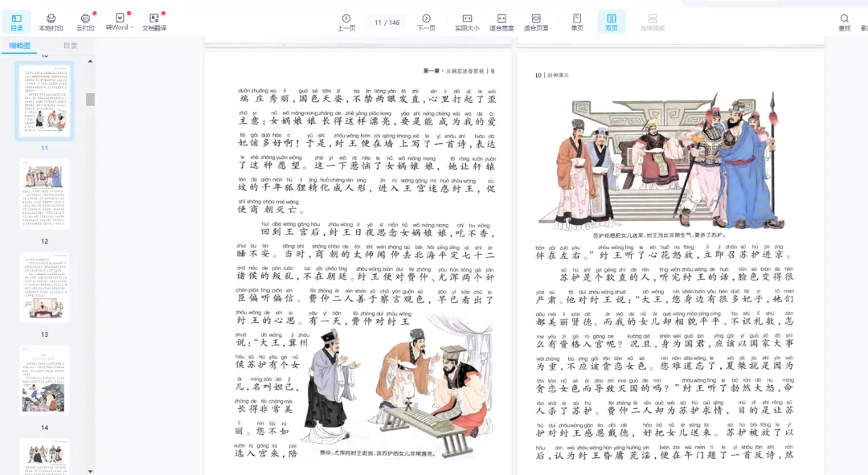Open 文档翻译 document translation
Image resolution: width=868 pixels, height=475 pixels.
pos(154,23)
